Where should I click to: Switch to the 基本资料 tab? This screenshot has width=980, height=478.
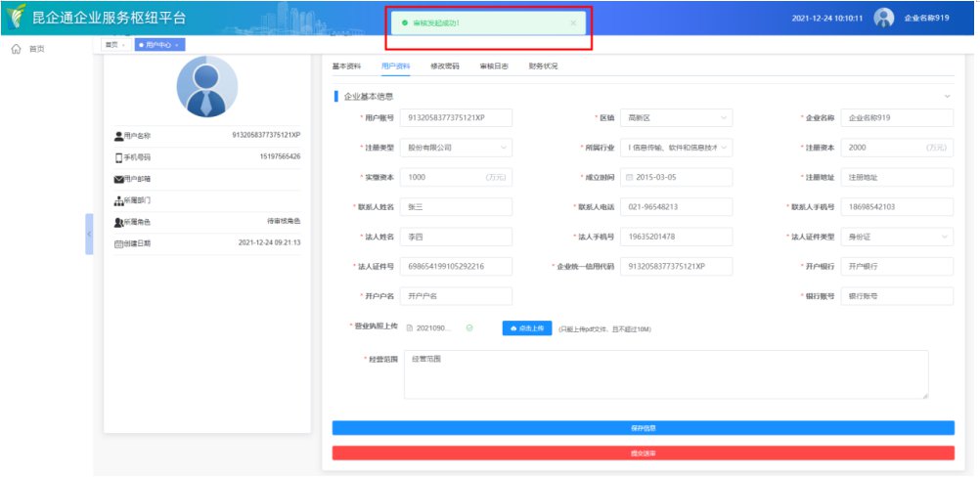pyautogui.click(x=346, y=66)
